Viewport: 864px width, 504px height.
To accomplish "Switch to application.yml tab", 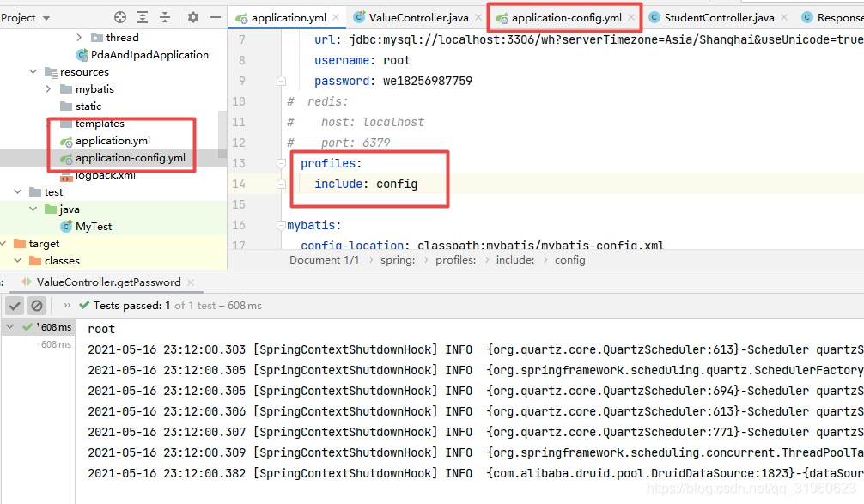I will point(289,18).
